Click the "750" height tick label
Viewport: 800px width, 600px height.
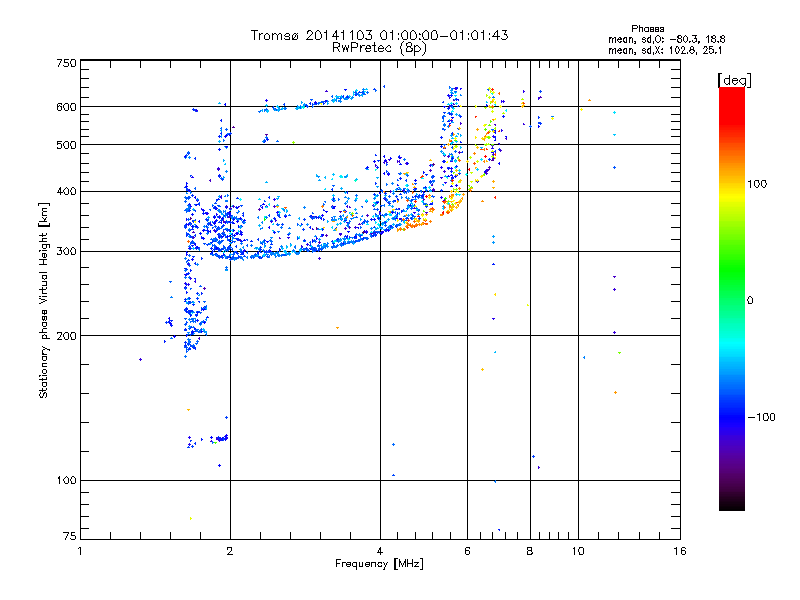click(66, 63)
